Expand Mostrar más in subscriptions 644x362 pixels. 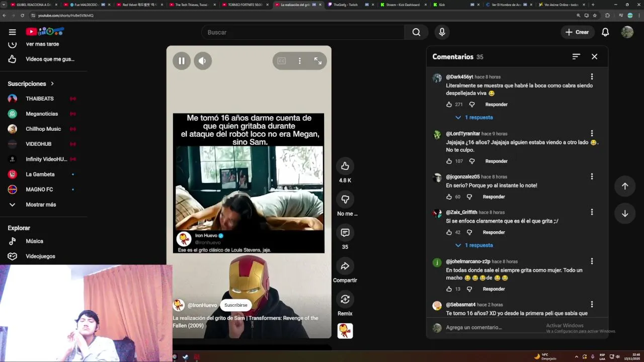pos(40,205)
